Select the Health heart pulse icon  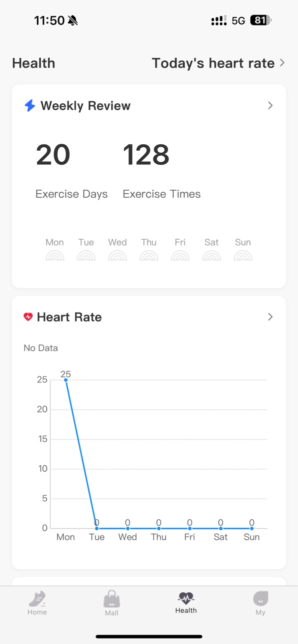coord(186,598)
